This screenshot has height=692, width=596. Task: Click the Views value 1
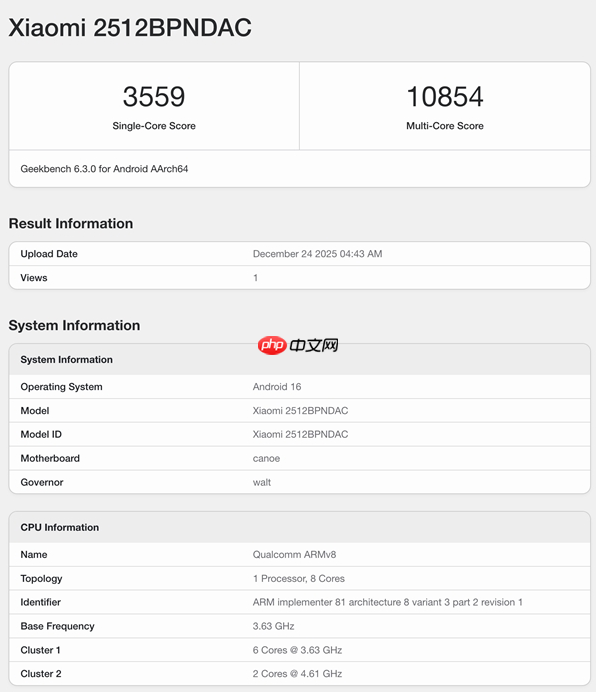[255, 278]
